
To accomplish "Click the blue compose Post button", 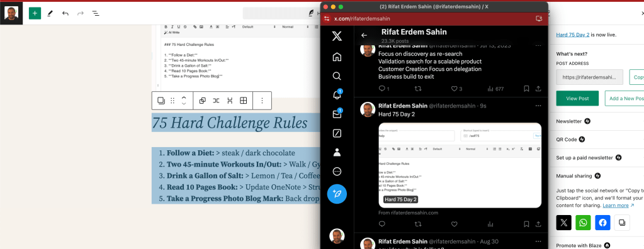I will point(337,194).
